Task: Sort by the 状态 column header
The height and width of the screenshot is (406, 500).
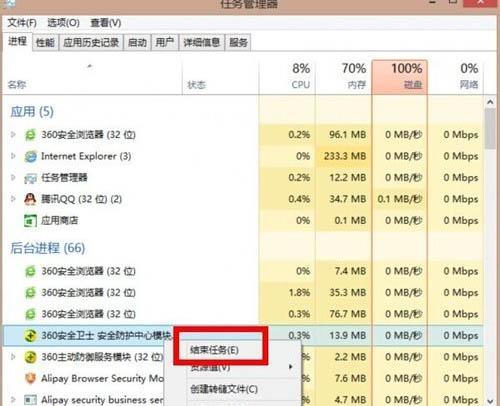Action: tap(220, 77)
